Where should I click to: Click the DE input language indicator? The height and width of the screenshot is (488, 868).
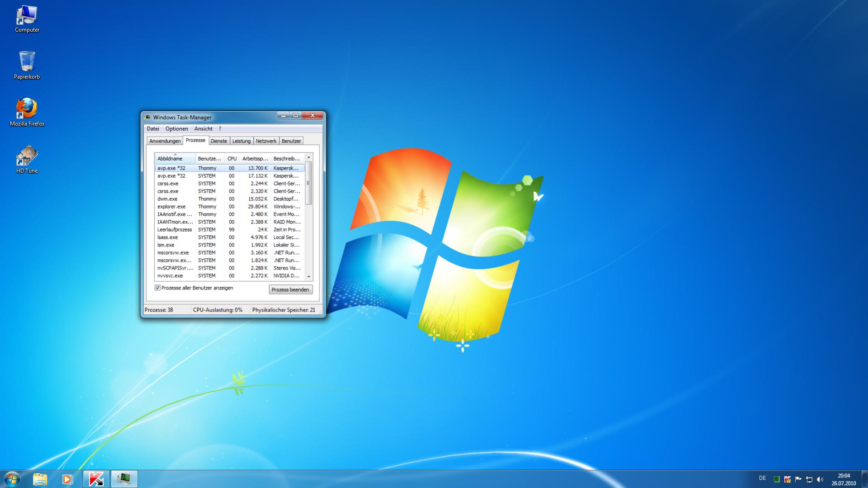tap(762, 478)
